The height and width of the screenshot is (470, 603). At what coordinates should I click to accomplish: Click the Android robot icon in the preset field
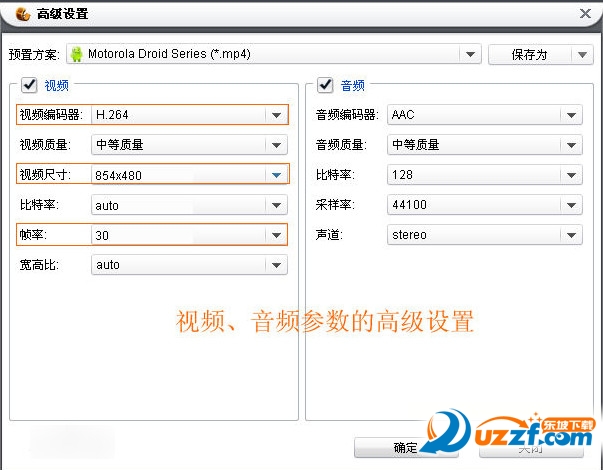point(76,54)
